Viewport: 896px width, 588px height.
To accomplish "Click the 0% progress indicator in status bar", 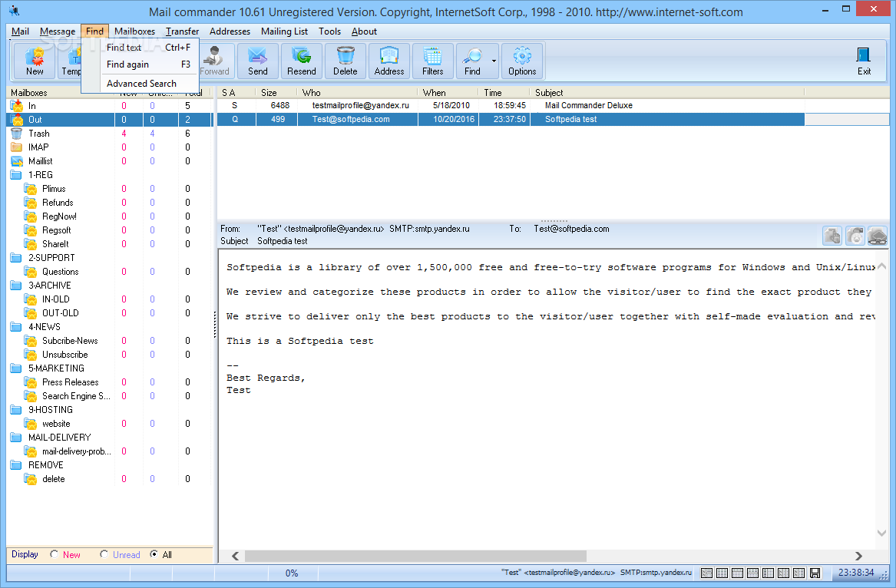I will click(292, 573).
